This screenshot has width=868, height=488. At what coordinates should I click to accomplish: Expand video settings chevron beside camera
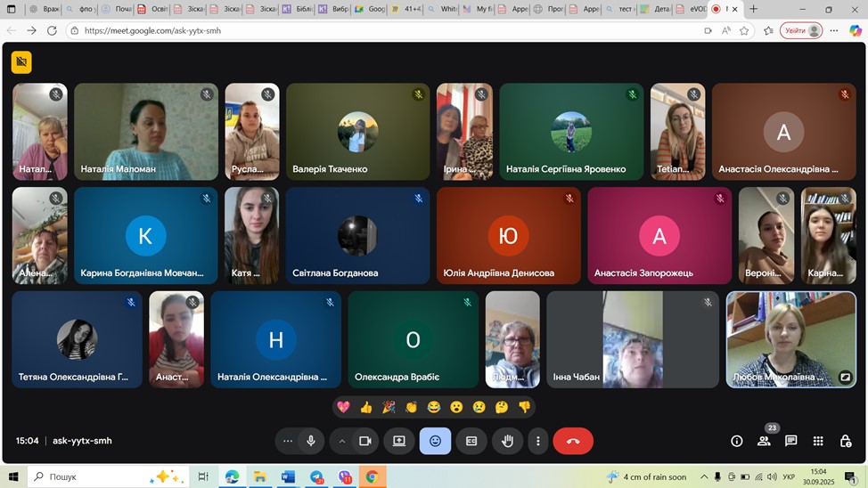pos(341,441)
